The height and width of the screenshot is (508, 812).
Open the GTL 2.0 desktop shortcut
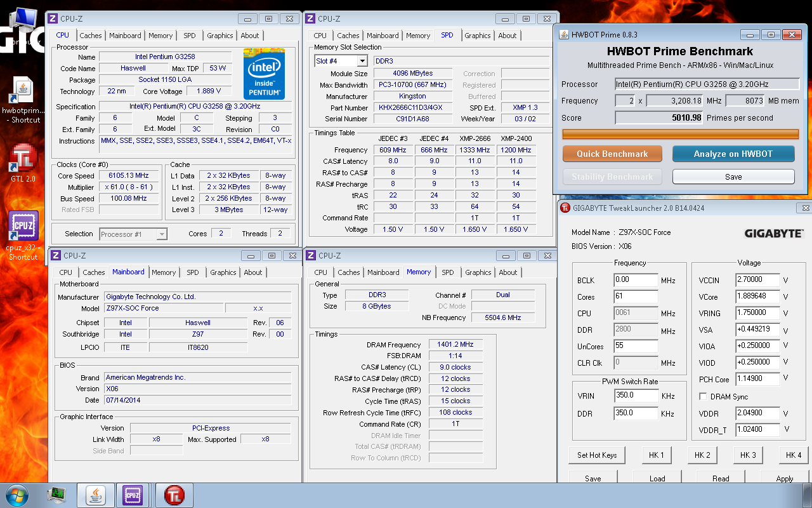tap(23, 164)
